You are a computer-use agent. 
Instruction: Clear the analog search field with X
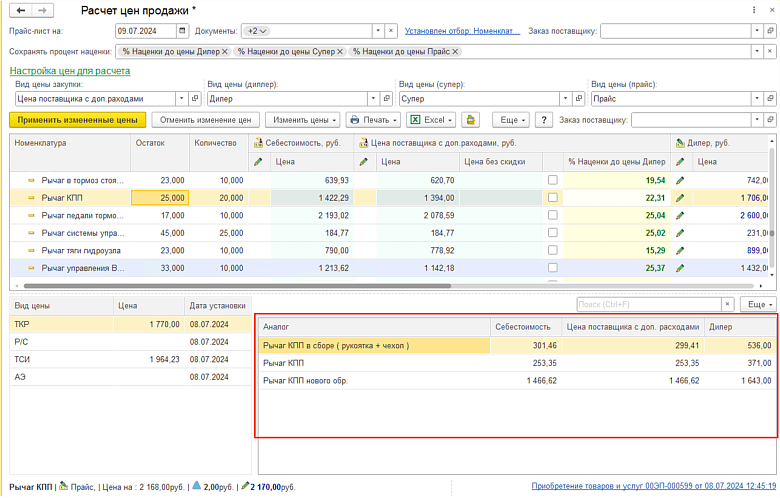point(728,304)
